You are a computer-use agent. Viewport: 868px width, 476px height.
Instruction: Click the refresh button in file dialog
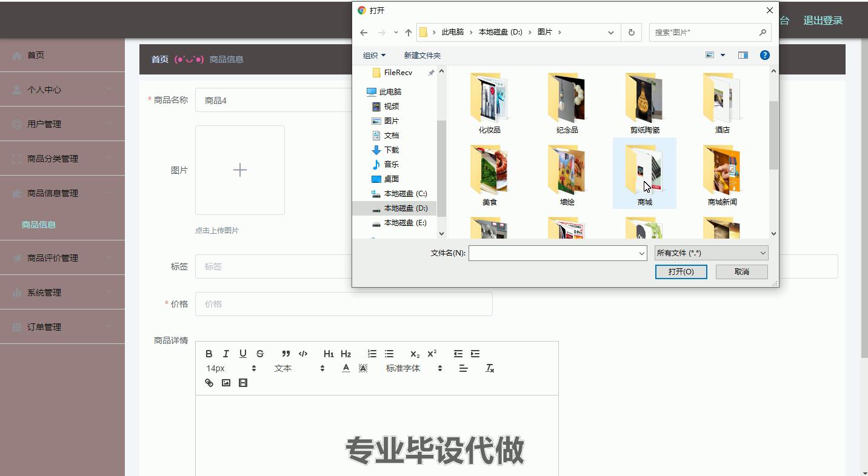(631, 32)
